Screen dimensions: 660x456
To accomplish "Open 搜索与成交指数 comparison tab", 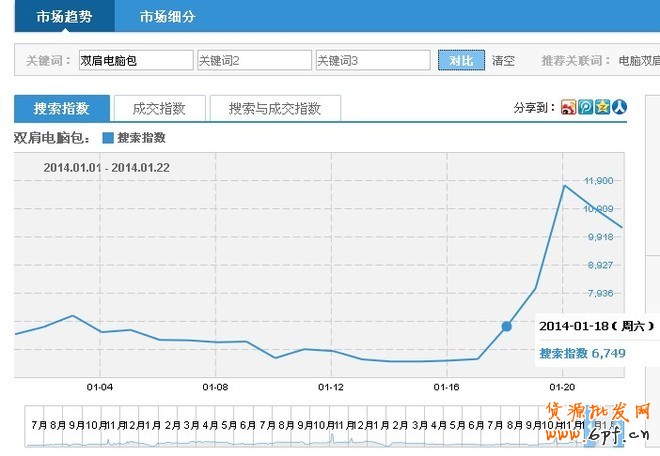I will click(x=274, y=108).
